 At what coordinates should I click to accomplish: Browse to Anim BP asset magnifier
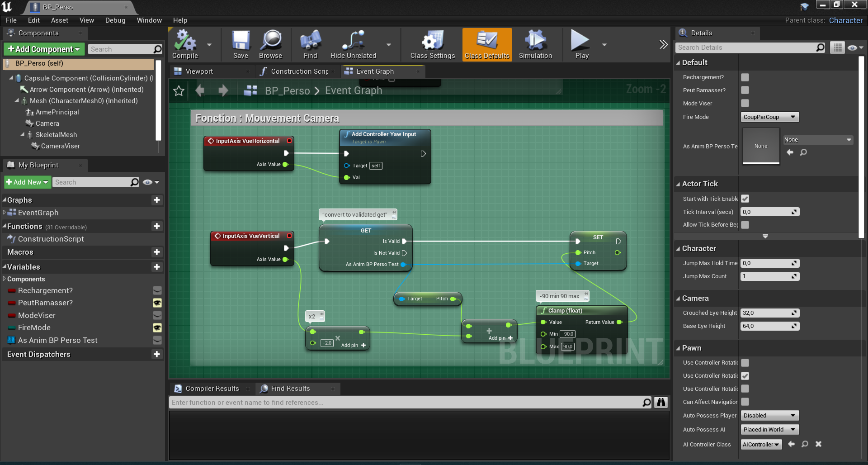tap(803, 152)
